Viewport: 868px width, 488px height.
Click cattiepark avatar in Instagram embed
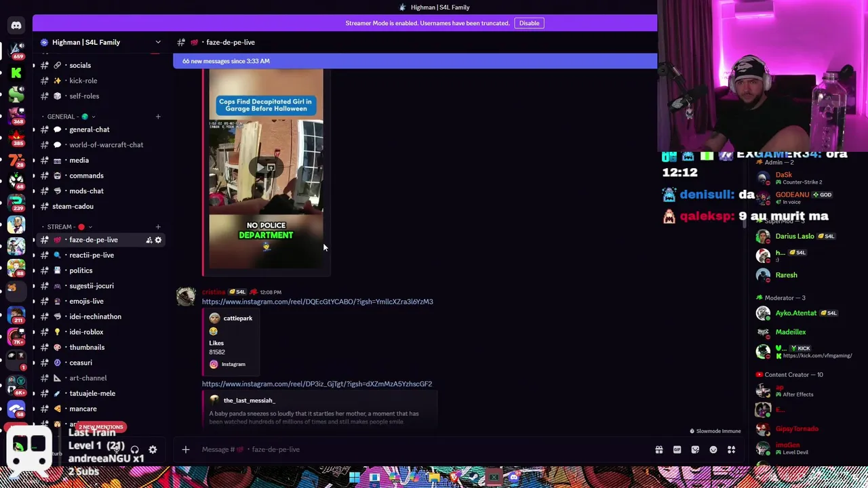[x=214, y=319]
